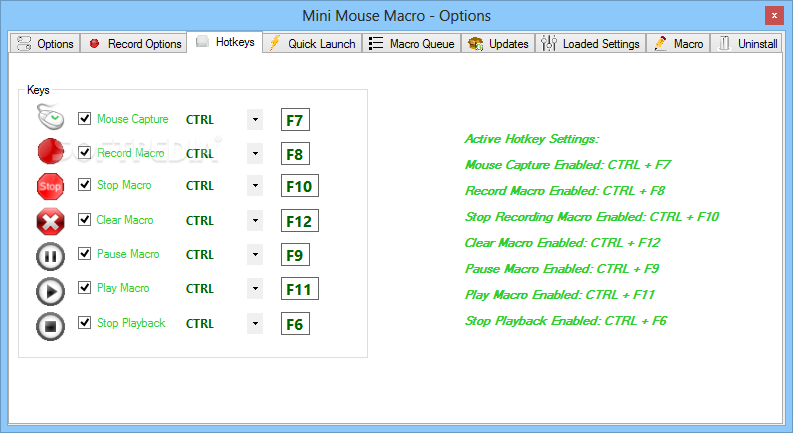Click Mouse Capture Enabled: CTRL + F7 text

pos(568,165)
